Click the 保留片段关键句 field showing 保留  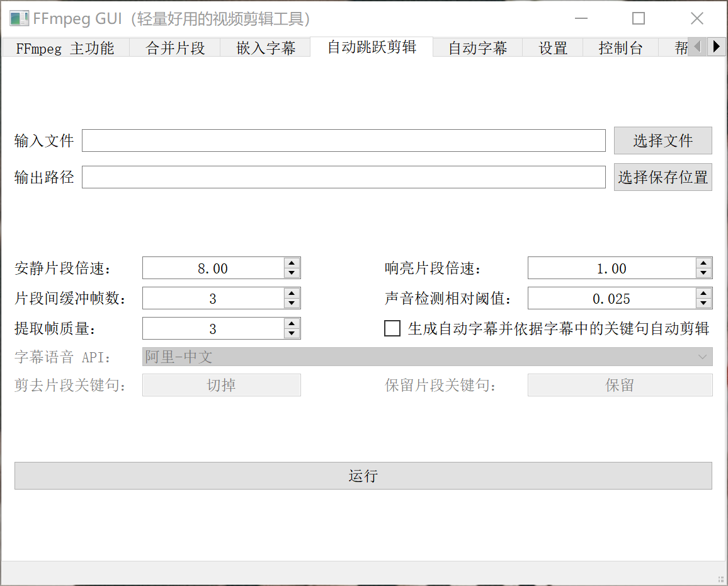point(620,385)
